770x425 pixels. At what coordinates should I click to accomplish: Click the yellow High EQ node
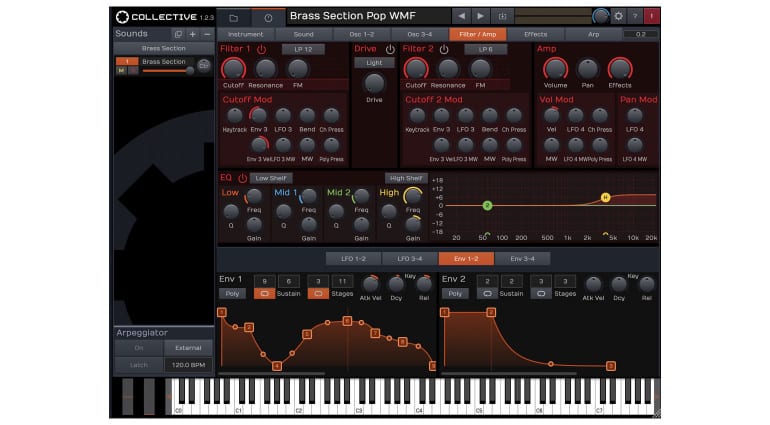(x=605, y=197)
